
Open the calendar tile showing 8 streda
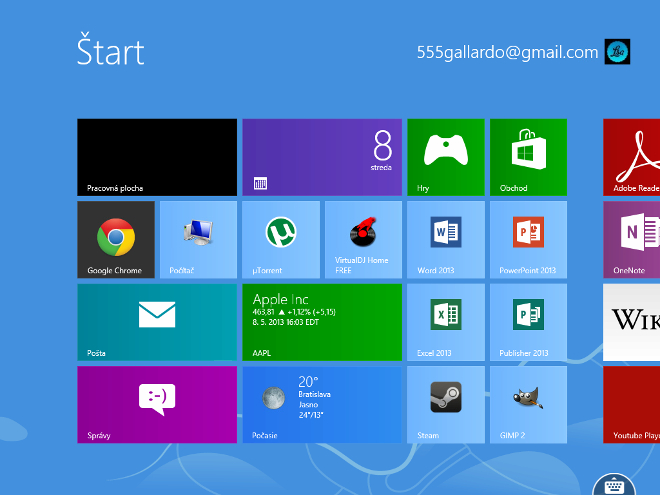[x=322, y=157]
